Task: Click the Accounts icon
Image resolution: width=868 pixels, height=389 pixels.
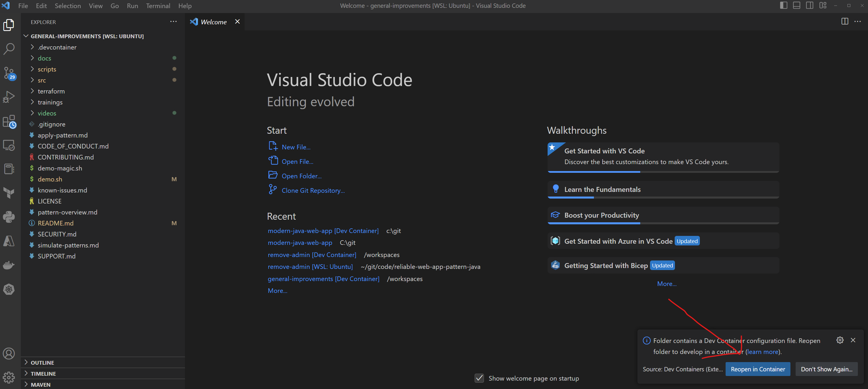Action: (9, 354)
